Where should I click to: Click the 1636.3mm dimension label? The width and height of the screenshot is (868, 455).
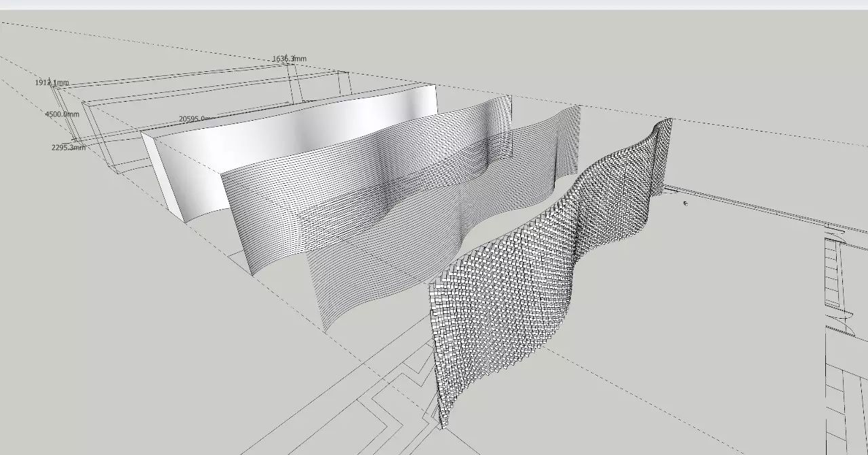289,59
